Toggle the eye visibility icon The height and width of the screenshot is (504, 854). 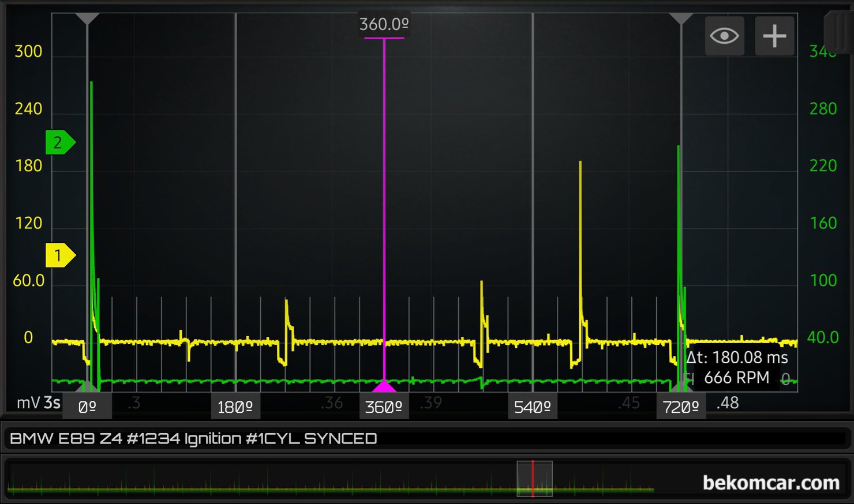[724, 36]
